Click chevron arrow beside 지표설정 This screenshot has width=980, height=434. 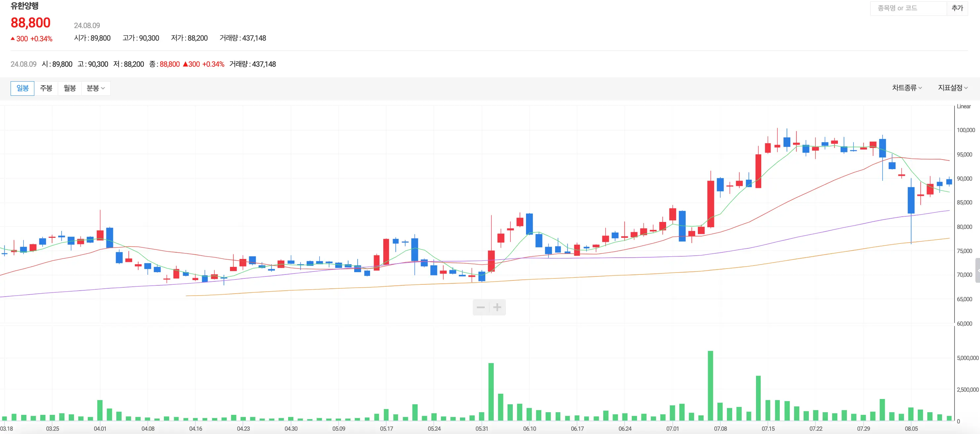click(966, 88)
